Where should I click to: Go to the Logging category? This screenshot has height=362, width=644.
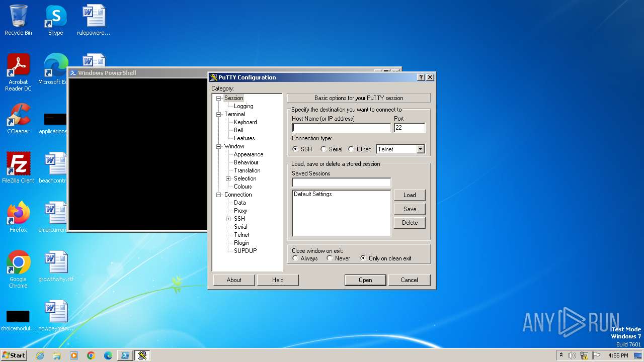(244, 106)
